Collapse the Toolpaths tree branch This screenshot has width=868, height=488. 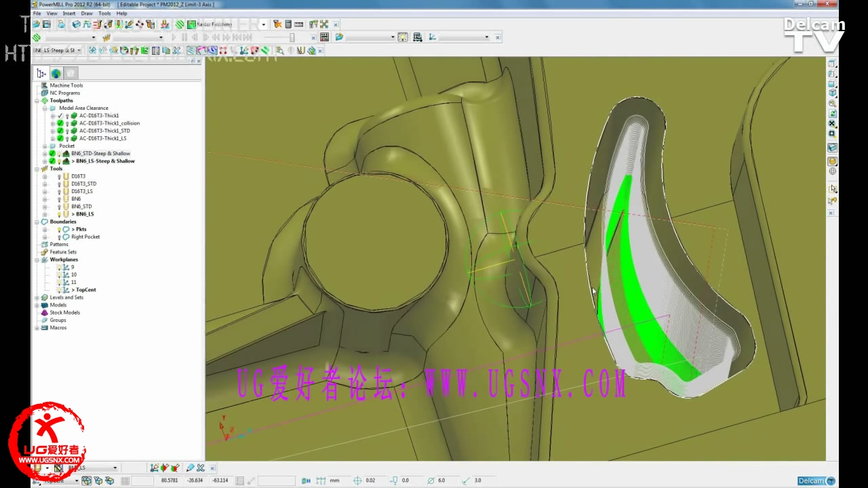(38, 100)
